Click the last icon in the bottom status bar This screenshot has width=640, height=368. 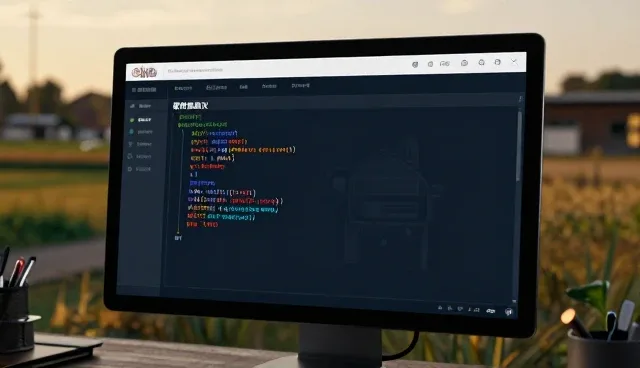click(509, 312)
